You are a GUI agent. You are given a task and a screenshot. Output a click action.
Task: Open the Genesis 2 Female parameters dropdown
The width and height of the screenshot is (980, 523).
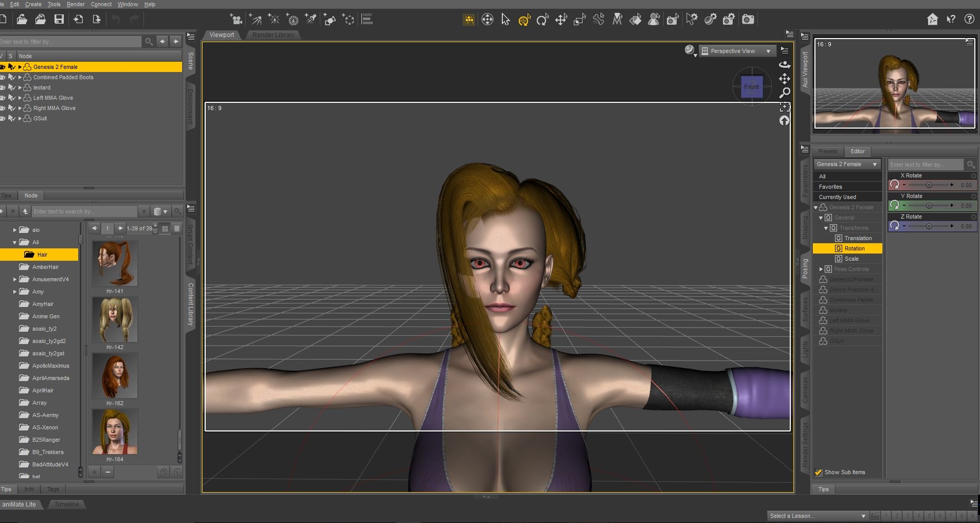[847, 164]
